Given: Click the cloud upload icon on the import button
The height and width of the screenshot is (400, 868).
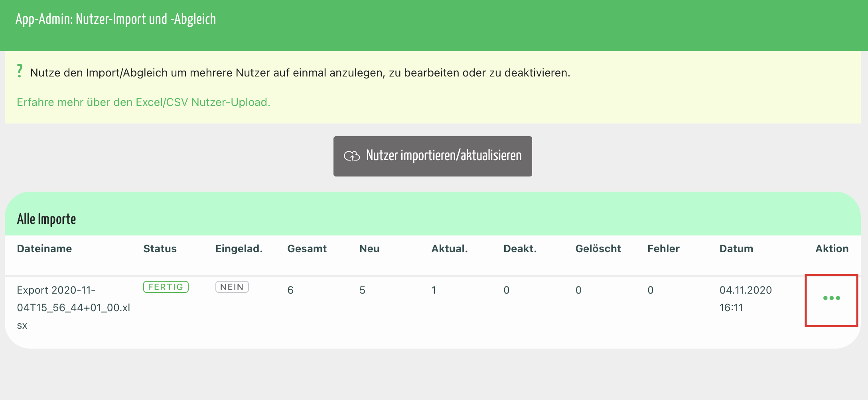Looking at the screenshot, I should click(351, 156).
